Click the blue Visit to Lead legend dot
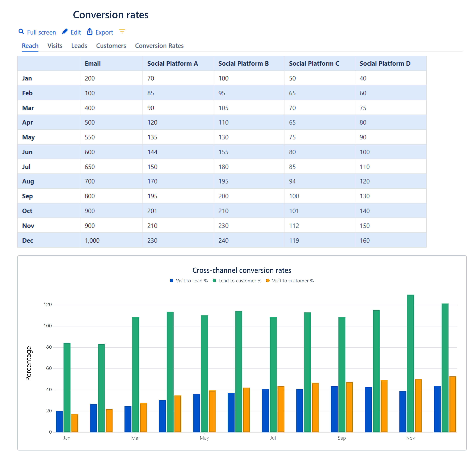 coord(172,280)
